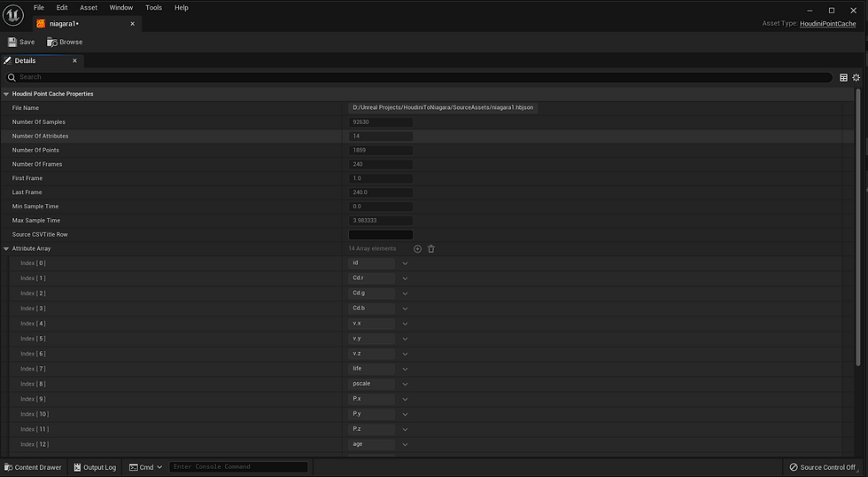868x477 pixels.
Task: Browse to asset in Content Browser
Action: click(x=65, y=42)
